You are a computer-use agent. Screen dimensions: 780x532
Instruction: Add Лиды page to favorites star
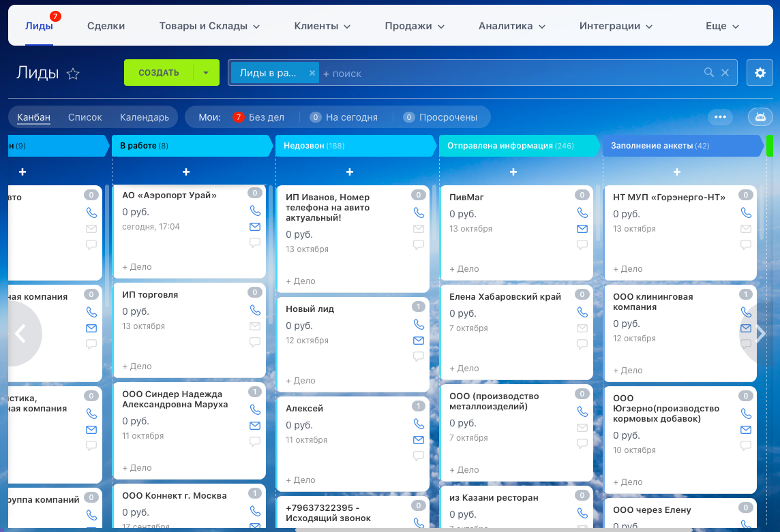point(73,74)
